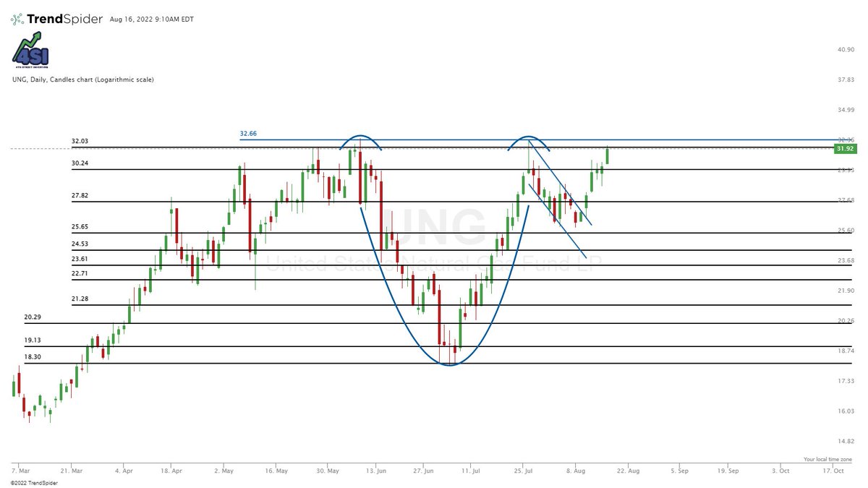Image resolution: width=868 pixels, height=488 pixels.
Task: Click the 21.90 price axis value
Action: point(846,291)
